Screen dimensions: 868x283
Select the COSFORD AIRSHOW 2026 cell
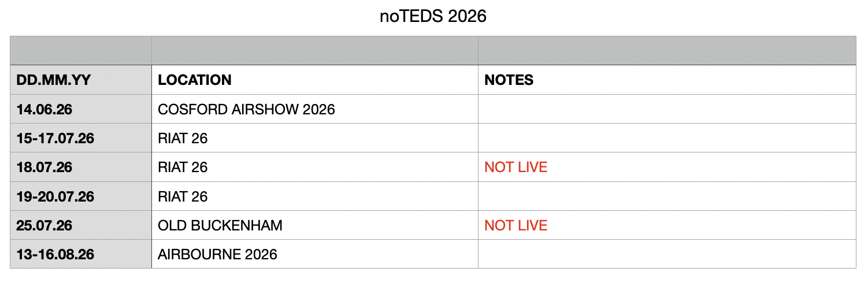pos(246,109)
